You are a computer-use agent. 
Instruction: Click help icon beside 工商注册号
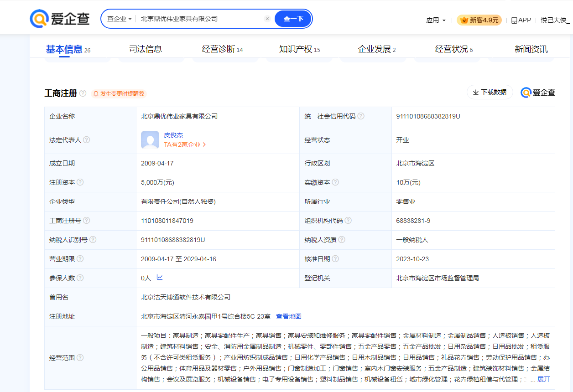(x=87, y=221)
